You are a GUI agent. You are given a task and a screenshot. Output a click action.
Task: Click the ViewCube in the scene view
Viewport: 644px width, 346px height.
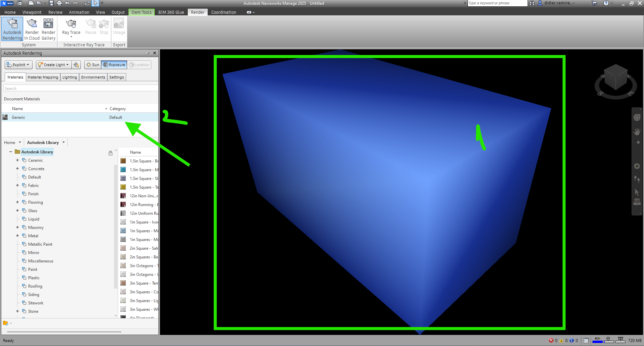[615, 78]
